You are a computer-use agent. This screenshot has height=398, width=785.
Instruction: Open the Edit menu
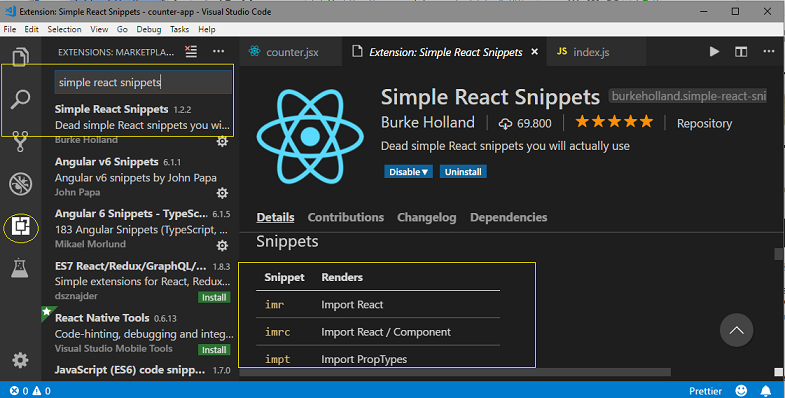coord(31,30)
